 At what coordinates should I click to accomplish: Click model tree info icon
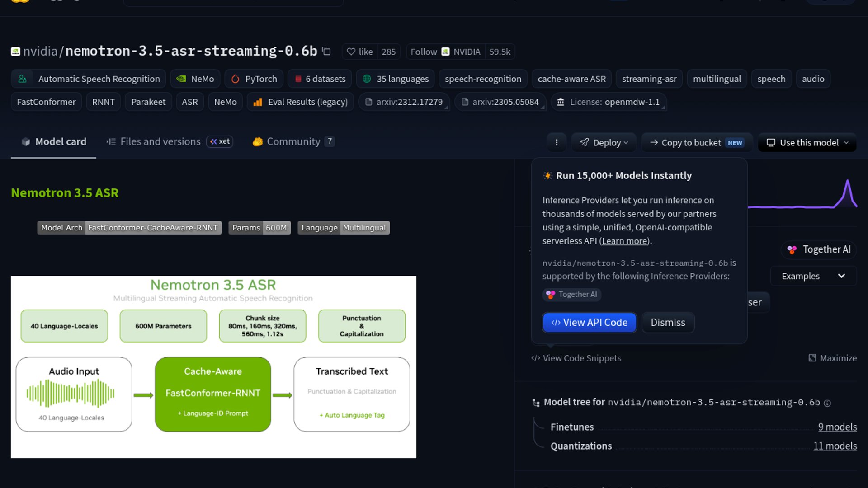click(x=827, y=403)
